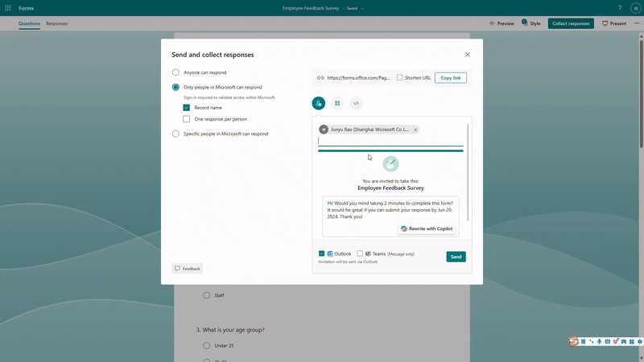Click the recipient name input field
This screenshot has height=362, width=644.
click(x=390, y=141)
